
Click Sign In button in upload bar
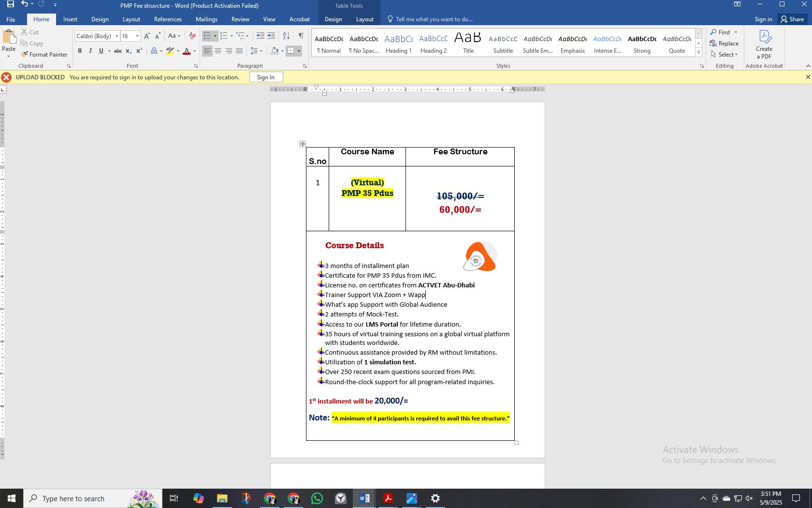click(x=266, y=77)
